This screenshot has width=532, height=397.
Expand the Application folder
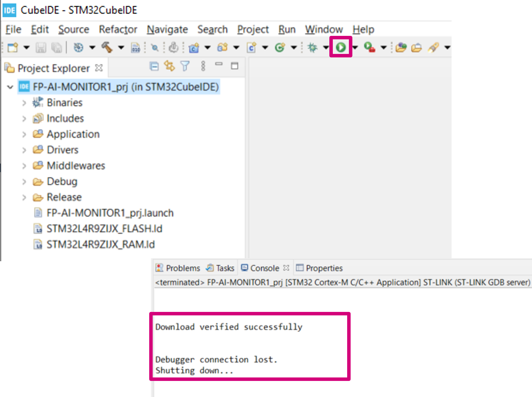point(24,134)
